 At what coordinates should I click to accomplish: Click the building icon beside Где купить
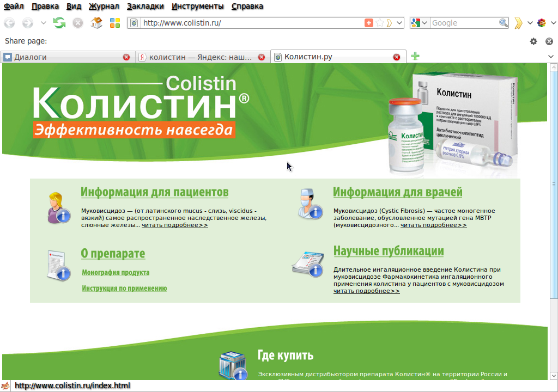pyautogui.click(x=233, y=365)
